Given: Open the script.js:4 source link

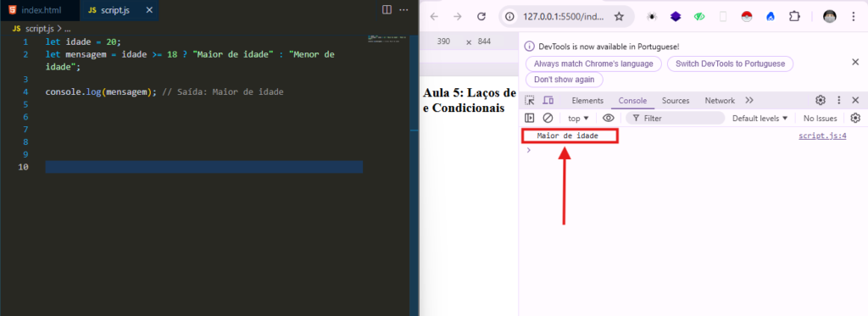Looking at the screenshot, I should tap(822, 136).
